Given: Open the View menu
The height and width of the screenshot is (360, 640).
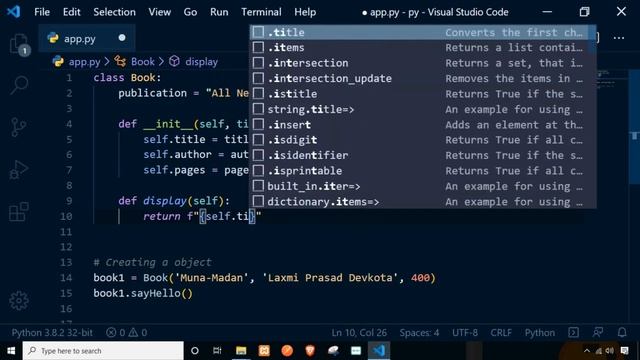Looking at the screenshot, I should 160,12.
